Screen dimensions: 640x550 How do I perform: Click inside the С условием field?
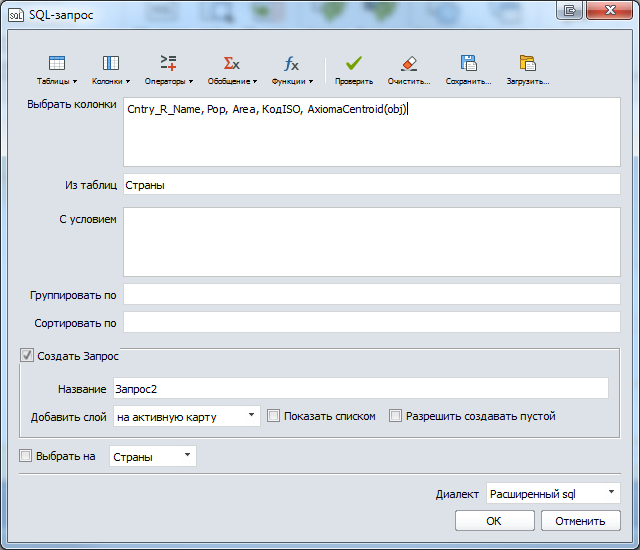(x=371, y=241)
